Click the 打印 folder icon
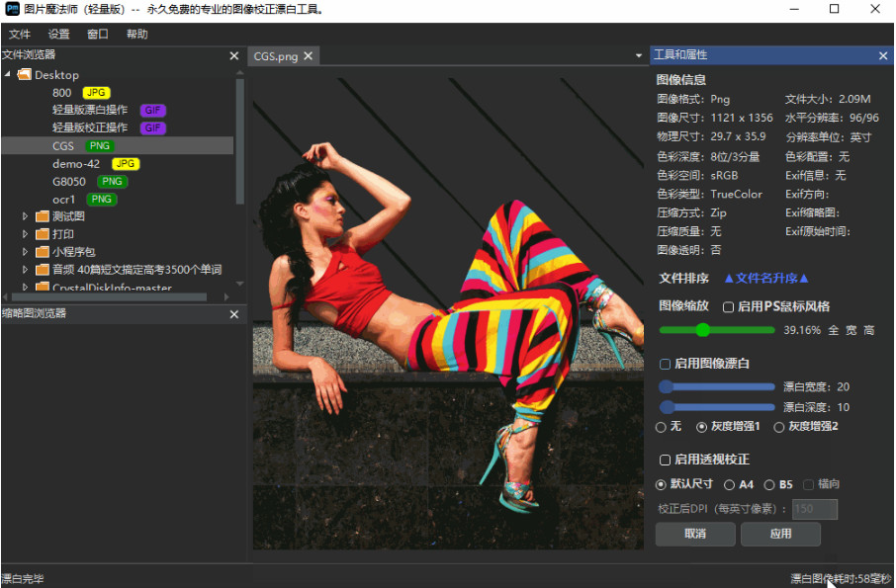 (43, 234)
